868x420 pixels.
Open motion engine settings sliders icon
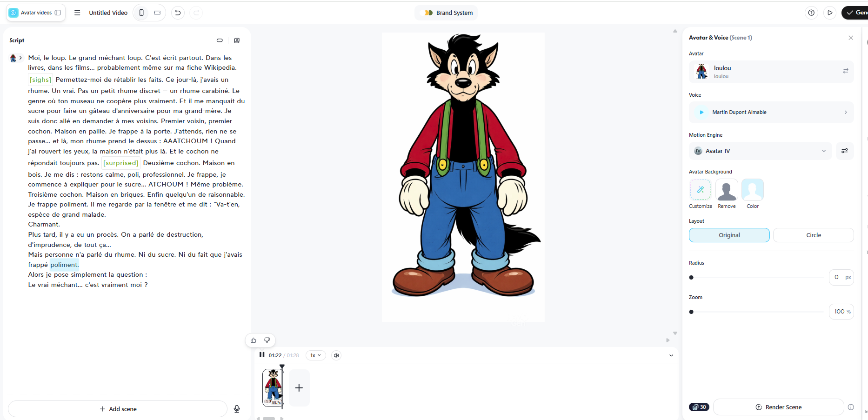click(x=845, y=151)
